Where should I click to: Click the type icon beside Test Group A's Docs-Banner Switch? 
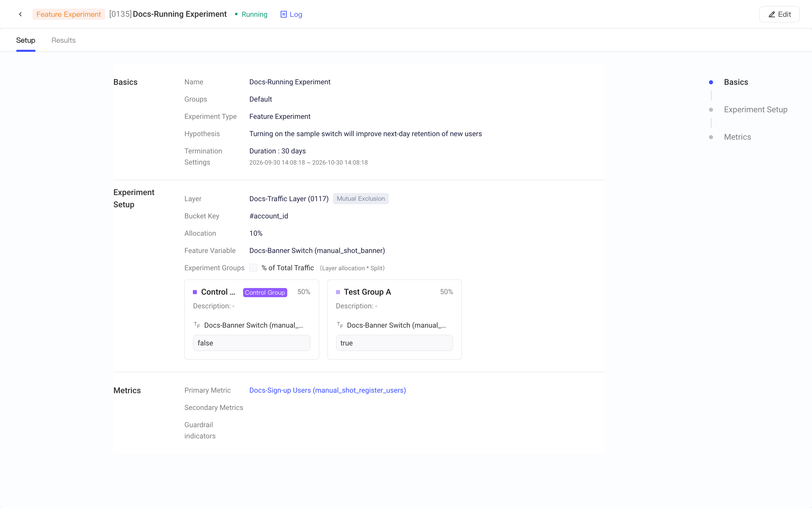(x=340, y=325)
